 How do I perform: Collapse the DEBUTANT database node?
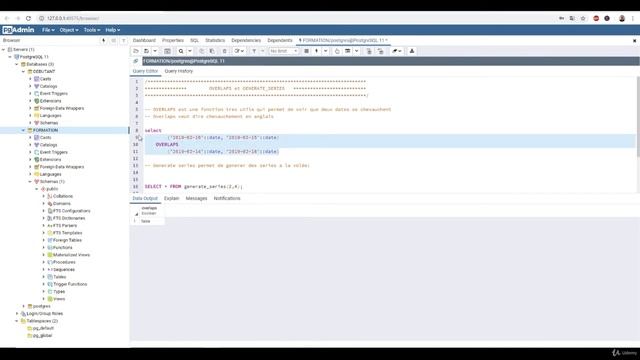[23, 71]
